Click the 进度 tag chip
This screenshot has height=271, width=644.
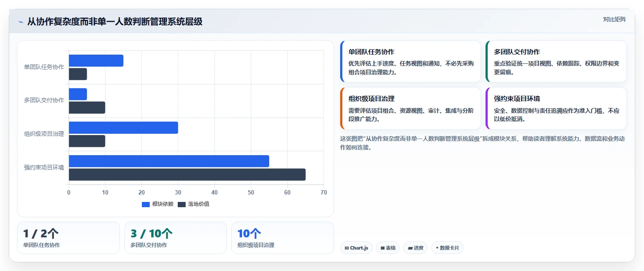[415, 248]
